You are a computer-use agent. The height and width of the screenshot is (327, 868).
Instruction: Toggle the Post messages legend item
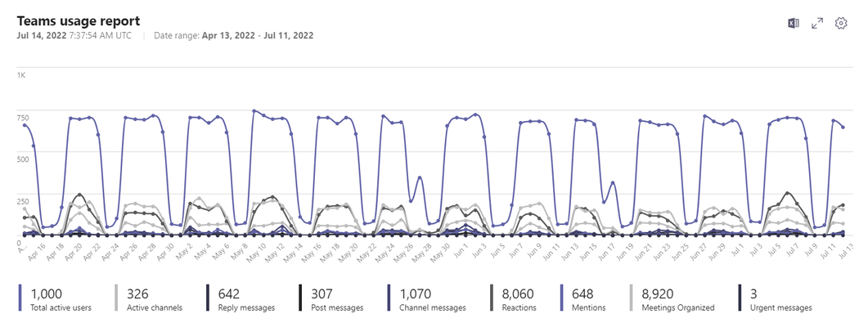tap(331, 298)
